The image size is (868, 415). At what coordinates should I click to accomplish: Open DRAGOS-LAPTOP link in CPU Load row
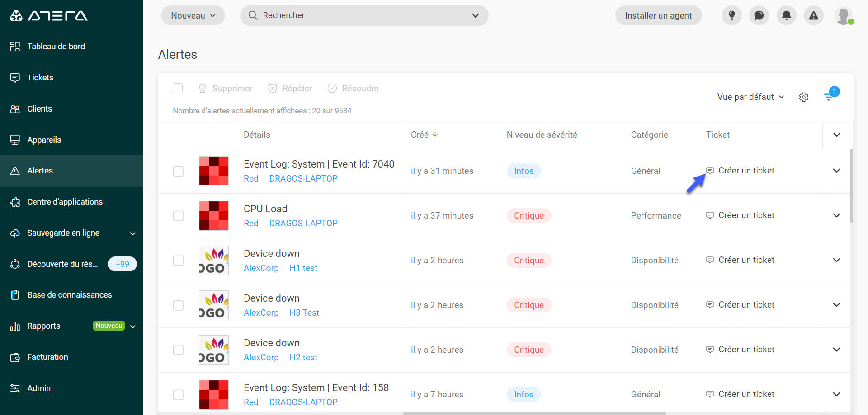pos(303,223)
